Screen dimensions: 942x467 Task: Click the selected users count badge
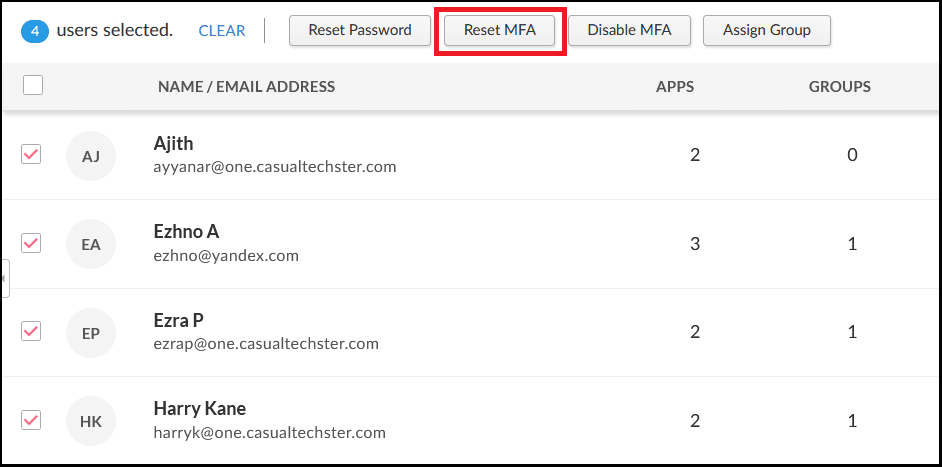34,30
